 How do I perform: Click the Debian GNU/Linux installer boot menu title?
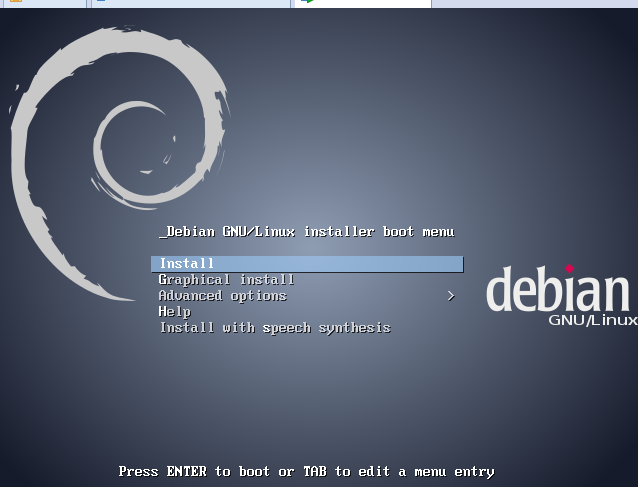(x=307, y=231)
